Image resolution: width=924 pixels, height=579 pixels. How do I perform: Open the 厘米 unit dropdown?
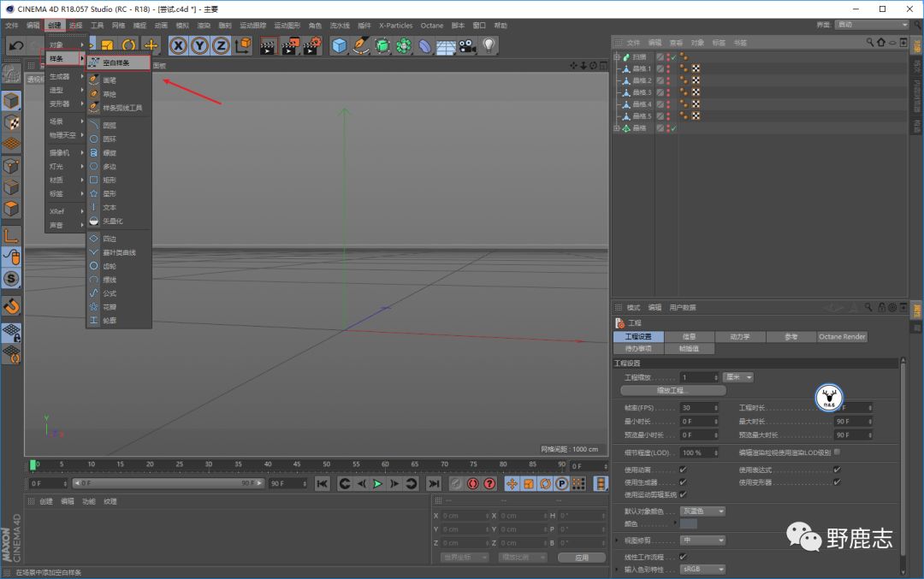tap(739, 377)
